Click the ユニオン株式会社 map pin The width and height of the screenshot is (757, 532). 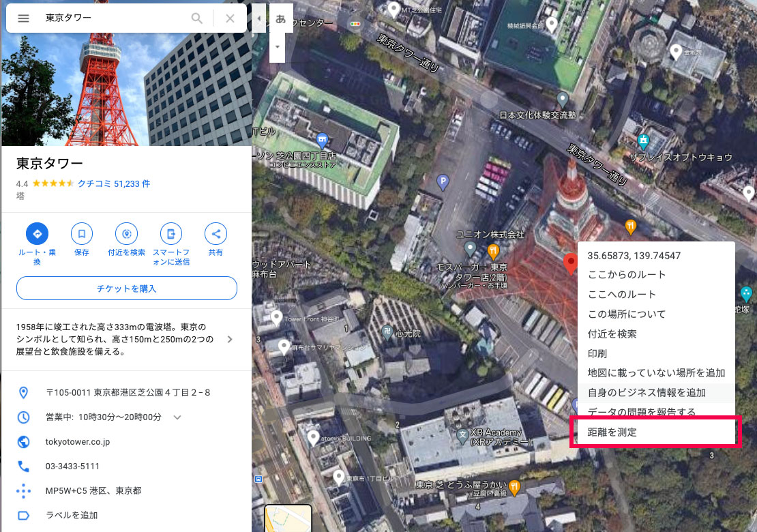tap(470, 249)
